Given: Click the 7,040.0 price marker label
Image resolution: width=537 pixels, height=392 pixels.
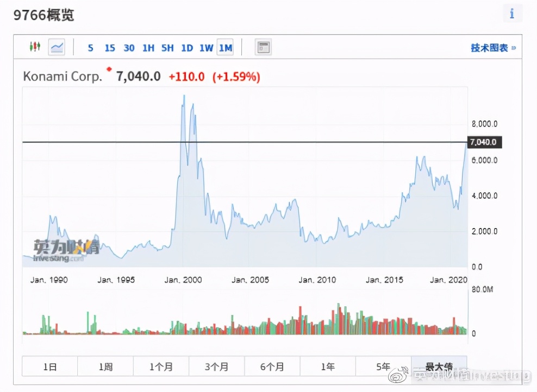Looking at the screenshot, I should pos(485,142).
